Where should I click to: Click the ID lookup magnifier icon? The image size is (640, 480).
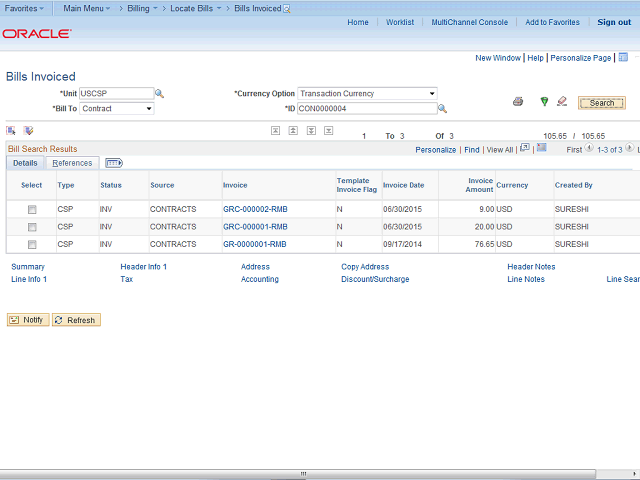tap(443, 109)
